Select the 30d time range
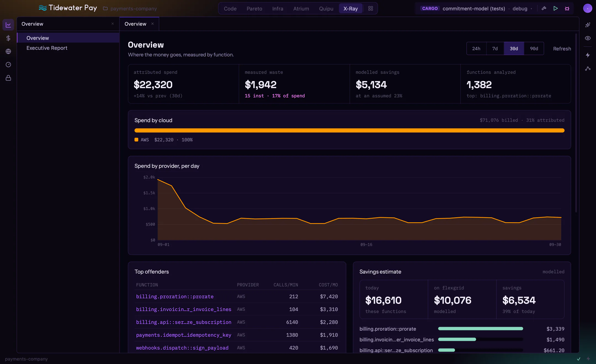 pyautogui.click(x=514, y=49)
